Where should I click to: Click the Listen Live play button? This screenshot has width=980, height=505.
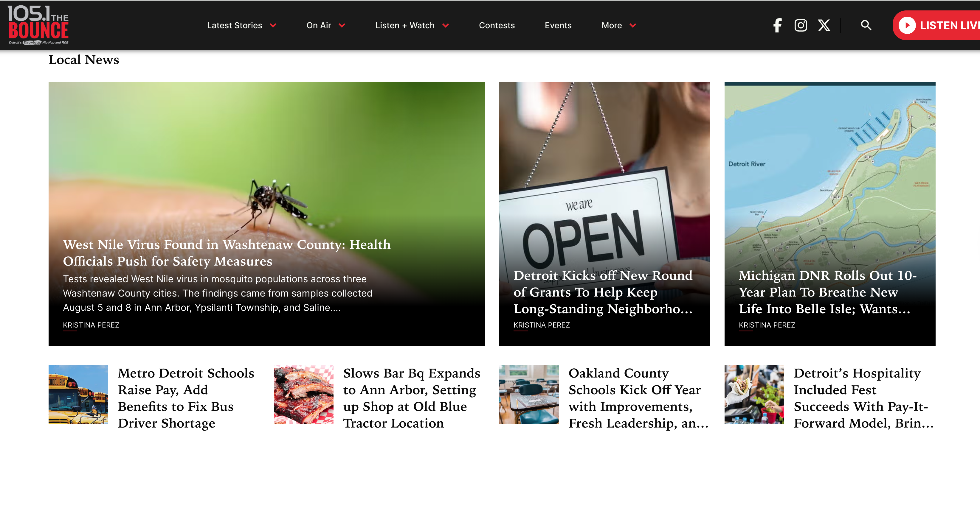click(907, 26)
